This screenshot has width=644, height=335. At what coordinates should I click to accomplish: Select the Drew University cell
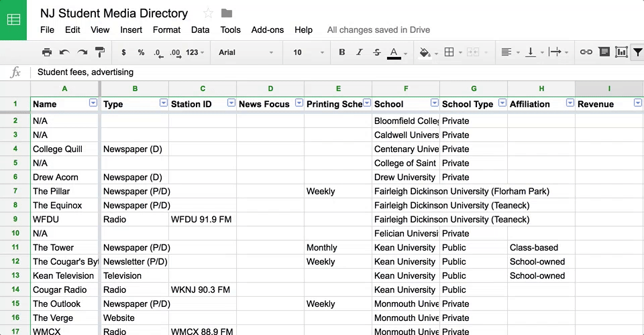[x=406, y=177]
